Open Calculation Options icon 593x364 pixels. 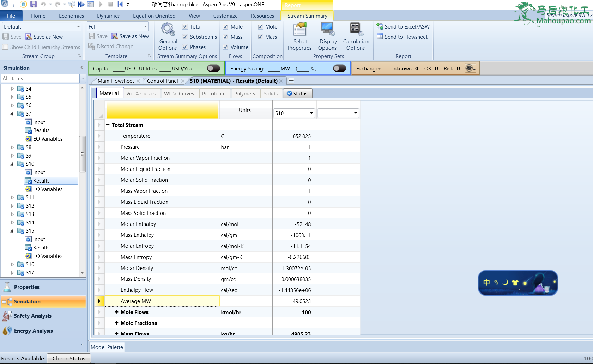[356, 37]
